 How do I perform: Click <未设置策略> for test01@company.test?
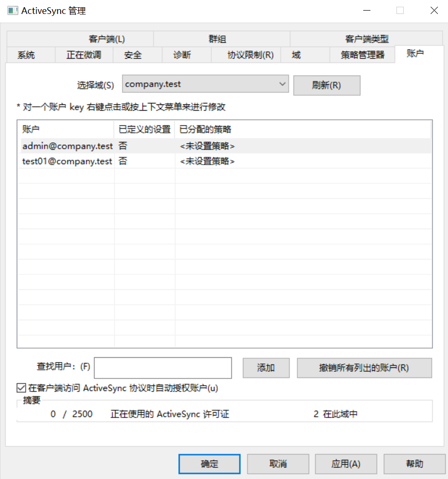pos(207,161)
